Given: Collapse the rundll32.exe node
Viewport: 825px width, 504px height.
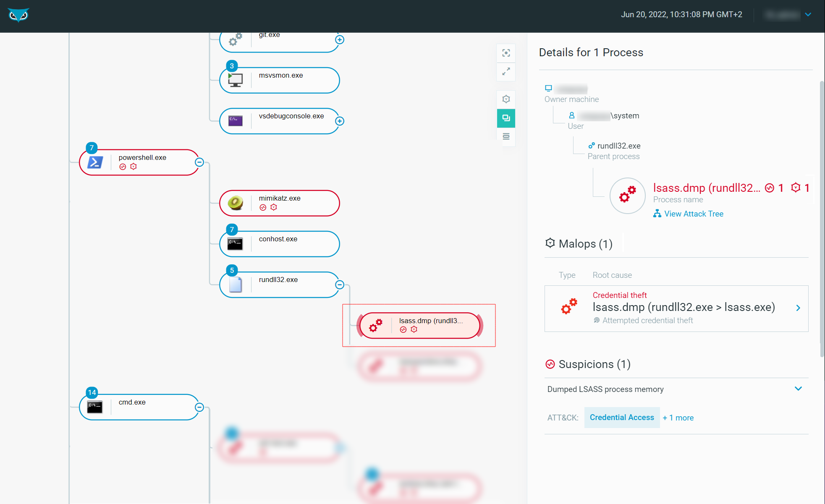Looking at the screenshot, I should point(340,285).
